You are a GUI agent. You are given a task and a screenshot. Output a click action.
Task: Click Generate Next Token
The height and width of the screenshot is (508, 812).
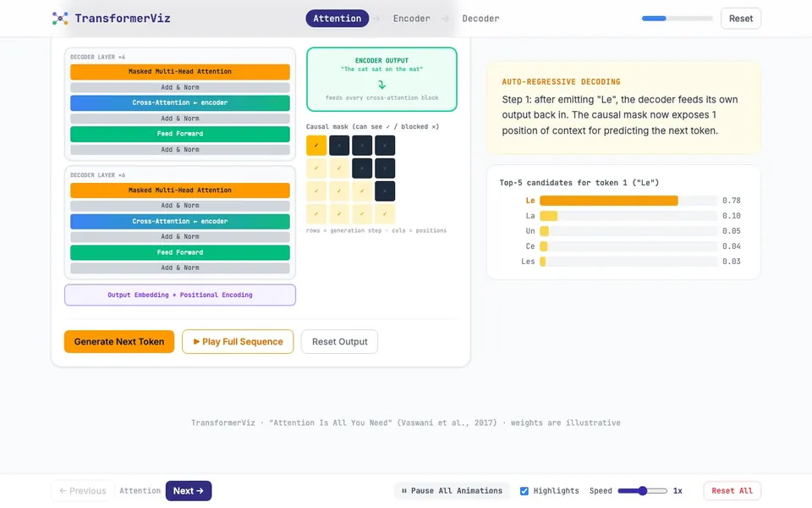point(119,341)
